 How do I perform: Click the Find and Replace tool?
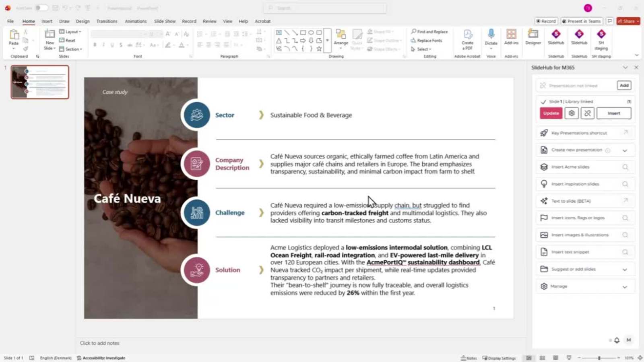429,31
